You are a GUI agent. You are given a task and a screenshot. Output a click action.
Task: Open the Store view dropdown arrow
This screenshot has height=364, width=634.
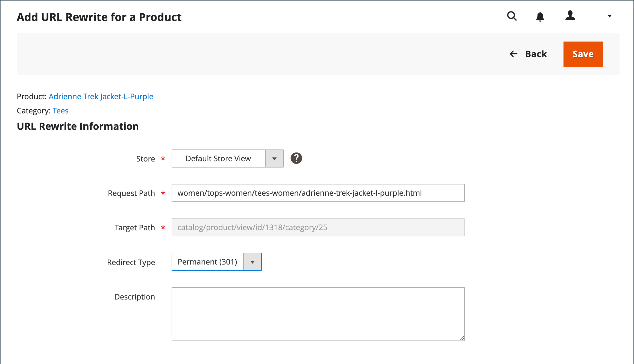coord(274,158)
